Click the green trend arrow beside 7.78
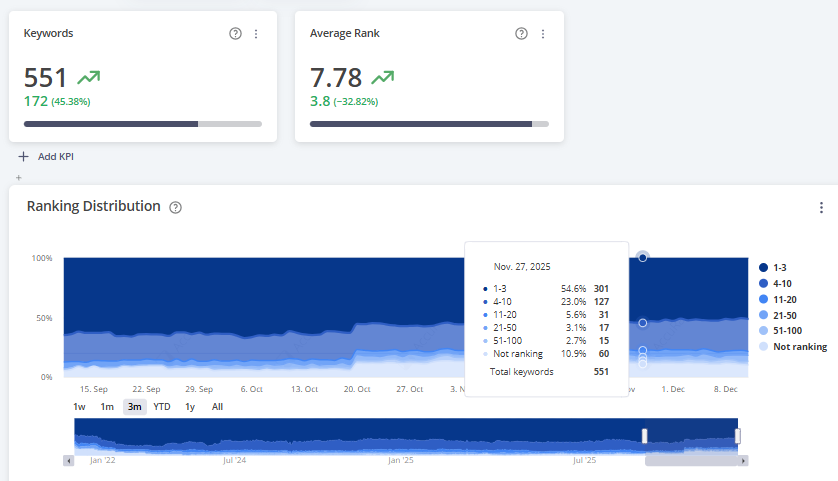 pyautogui.click(x=382, y=77)
